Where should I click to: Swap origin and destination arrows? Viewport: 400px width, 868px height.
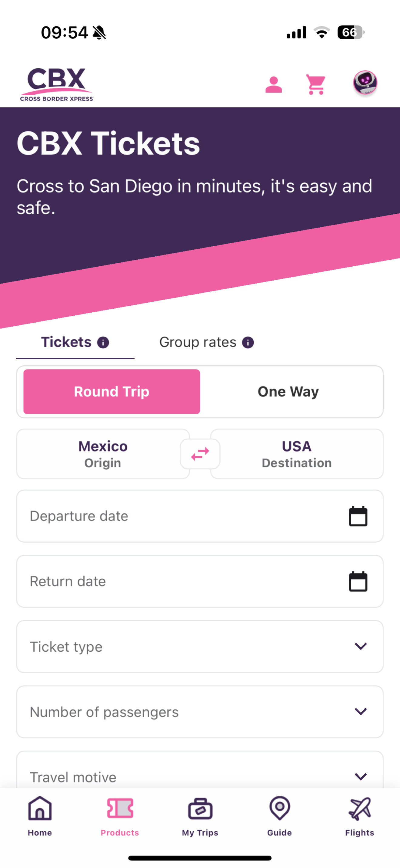200,454
